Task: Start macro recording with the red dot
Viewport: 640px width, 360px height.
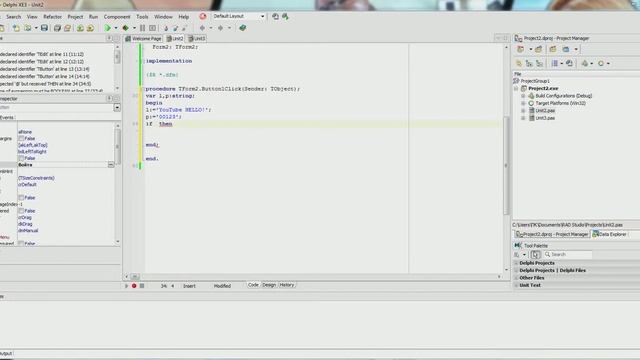Action: pos(134,286)
